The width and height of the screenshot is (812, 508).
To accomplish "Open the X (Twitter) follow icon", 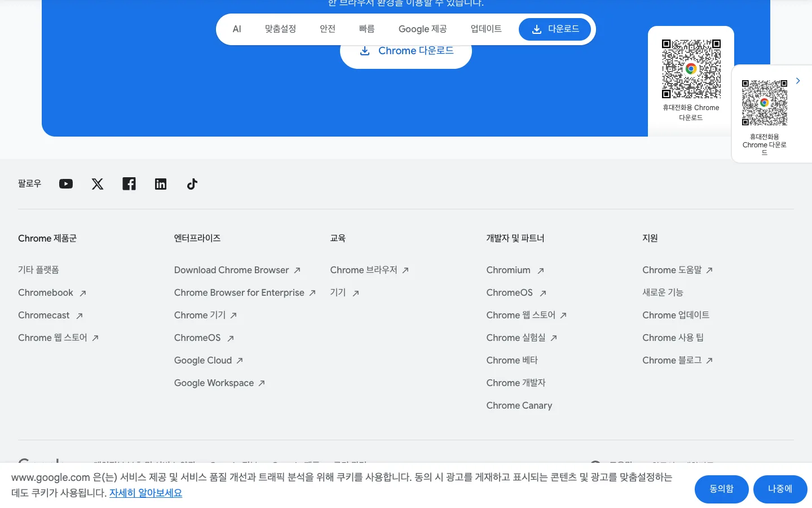I will coord(98,184).
